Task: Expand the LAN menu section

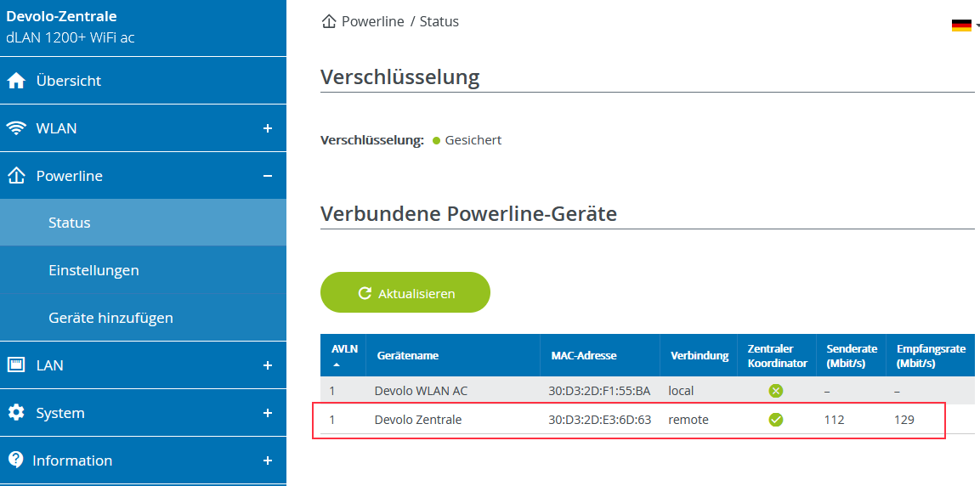Action: 268,364
